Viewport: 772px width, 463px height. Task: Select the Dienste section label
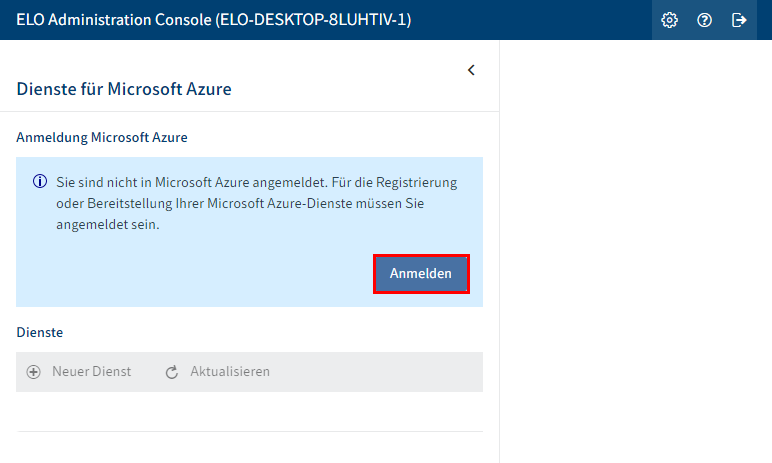click(40, 332)
